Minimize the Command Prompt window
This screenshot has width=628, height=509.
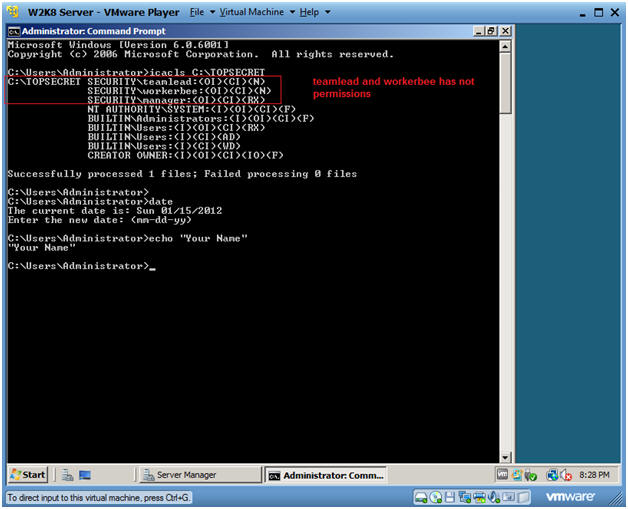coord(478,31)
